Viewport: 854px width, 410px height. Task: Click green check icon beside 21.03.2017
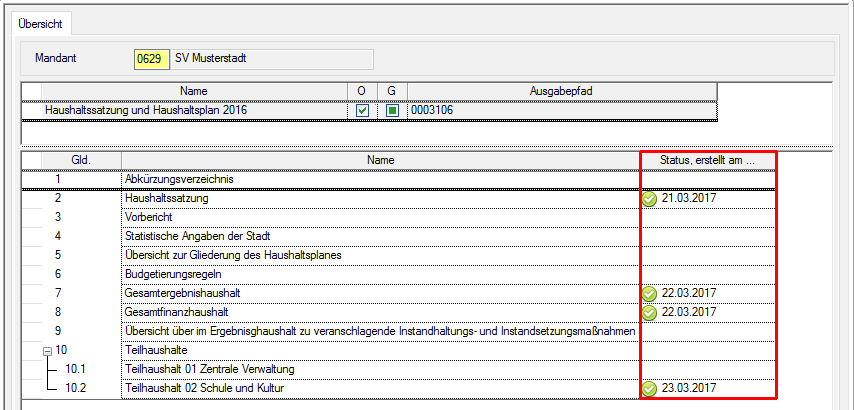(x=649, y=199)
